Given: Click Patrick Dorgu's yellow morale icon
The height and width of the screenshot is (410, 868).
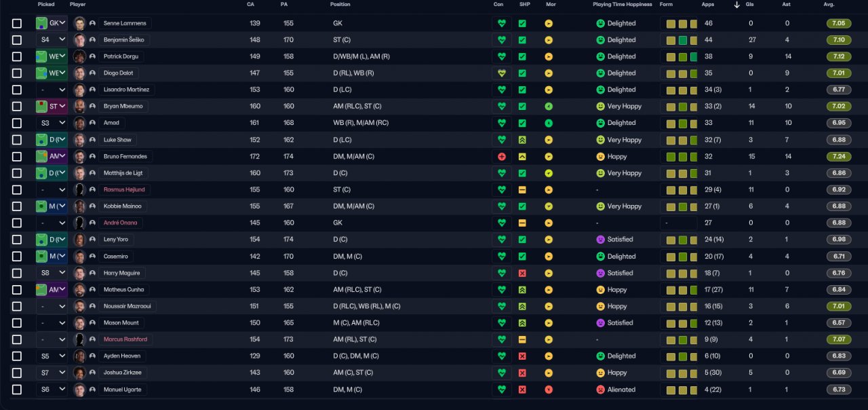Looking at the screenshot, I should pos(549,56).
